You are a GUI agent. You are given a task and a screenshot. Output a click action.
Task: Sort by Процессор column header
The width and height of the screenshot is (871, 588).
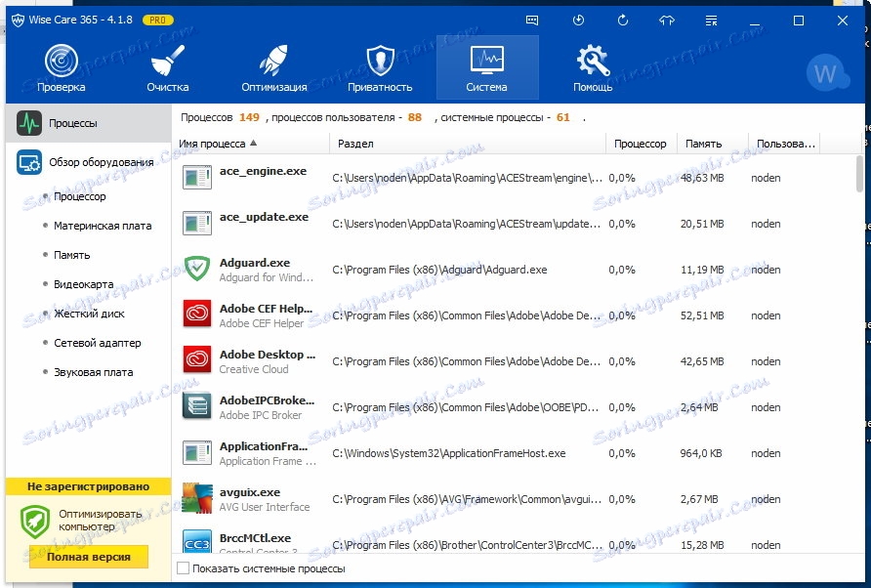641,144
